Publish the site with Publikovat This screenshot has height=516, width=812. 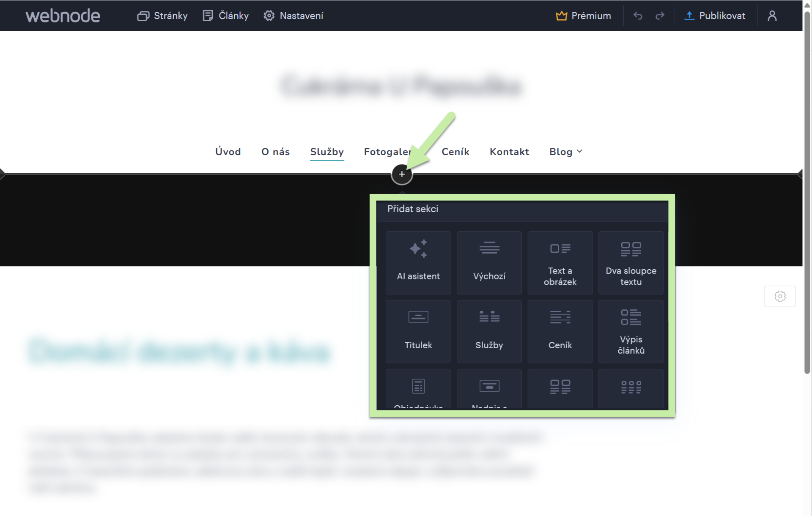pos(715,16)
